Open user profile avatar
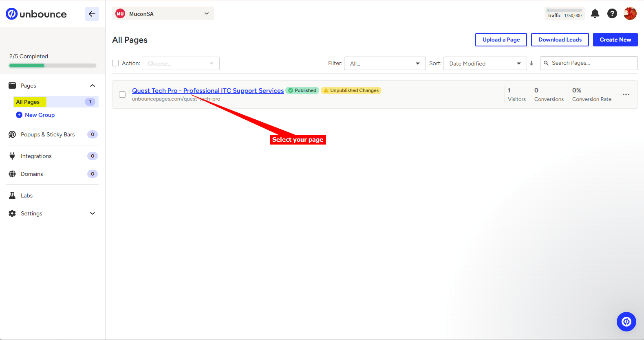The image size is (644, 340). tap(630, 13)
